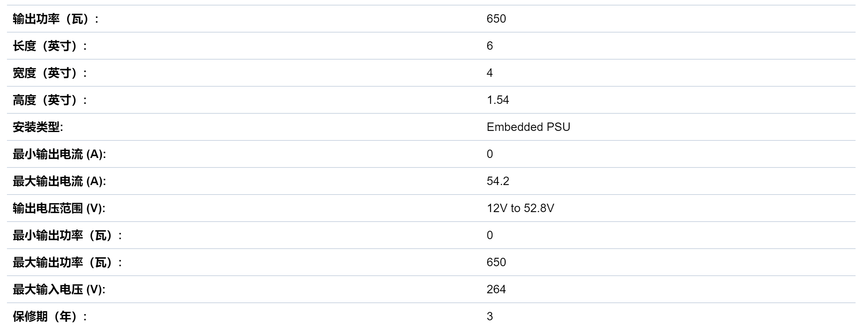868x328 pixels.
Task: Click the 高度（英寸） label
Action: point(50,100)
